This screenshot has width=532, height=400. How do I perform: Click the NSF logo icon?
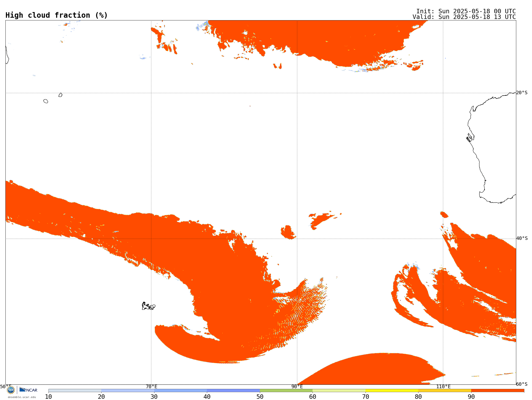(x=11, y=390)
